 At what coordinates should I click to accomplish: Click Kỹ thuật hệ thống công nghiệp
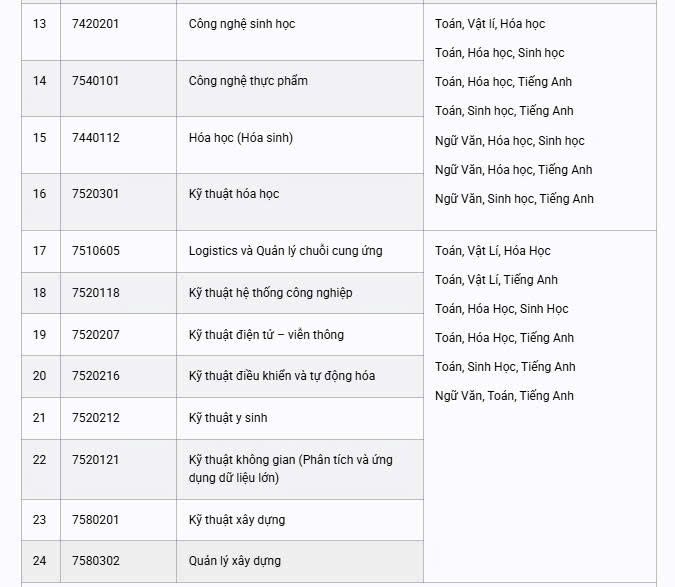pos(270,293)
